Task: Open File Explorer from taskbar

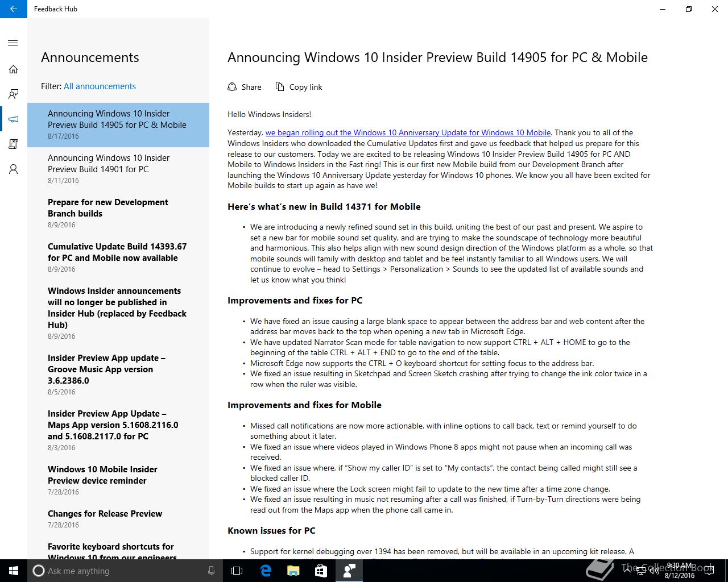Action: pos(293,571)
